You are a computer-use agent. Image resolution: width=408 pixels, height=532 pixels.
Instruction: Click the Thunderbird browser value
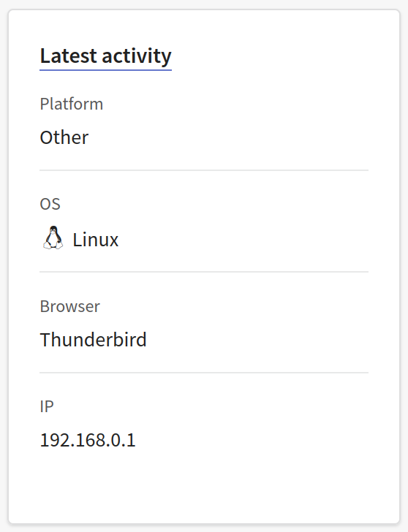[x=93, y=340]
